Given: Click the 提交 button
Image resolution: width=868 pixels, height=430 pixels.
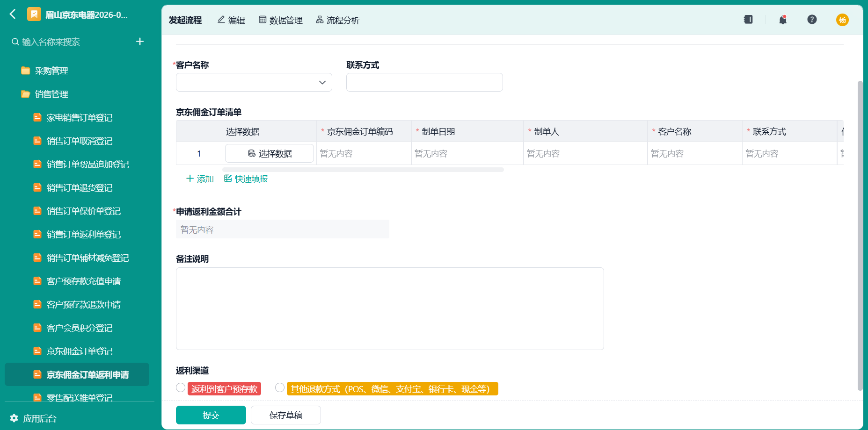Looking at the screenshot, I should (211, 415).
